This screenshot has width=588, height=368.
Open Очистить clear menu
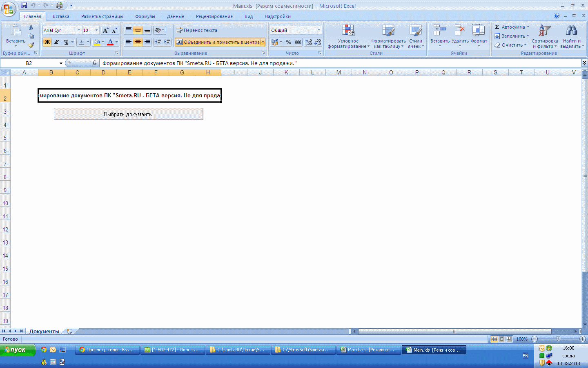[x=510, y=45]
